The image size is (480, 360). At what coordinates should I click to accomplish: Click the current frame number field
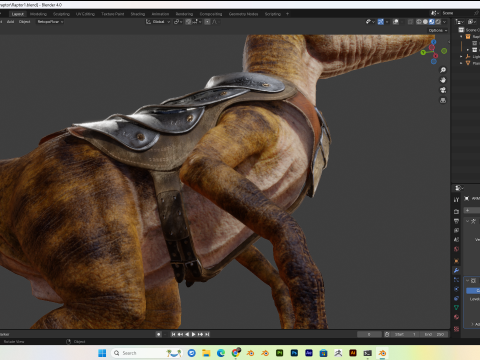369,334
